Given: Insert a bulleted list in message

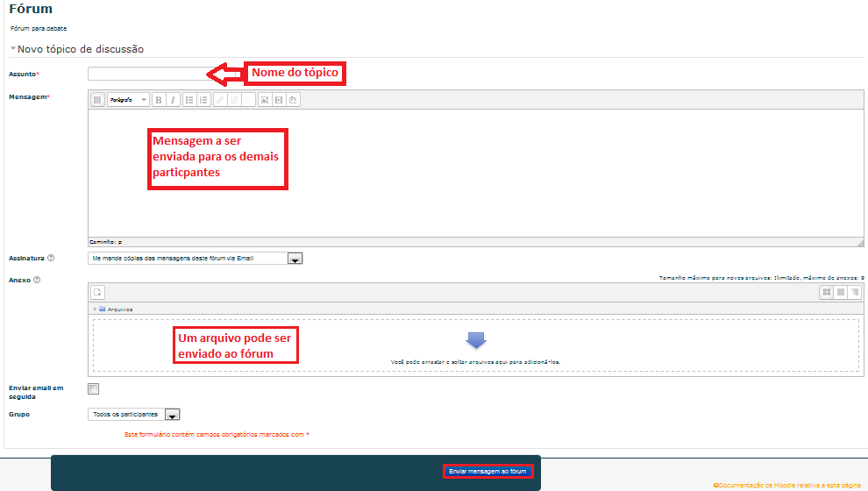Looking at the screenshot, I should (189, 100).
